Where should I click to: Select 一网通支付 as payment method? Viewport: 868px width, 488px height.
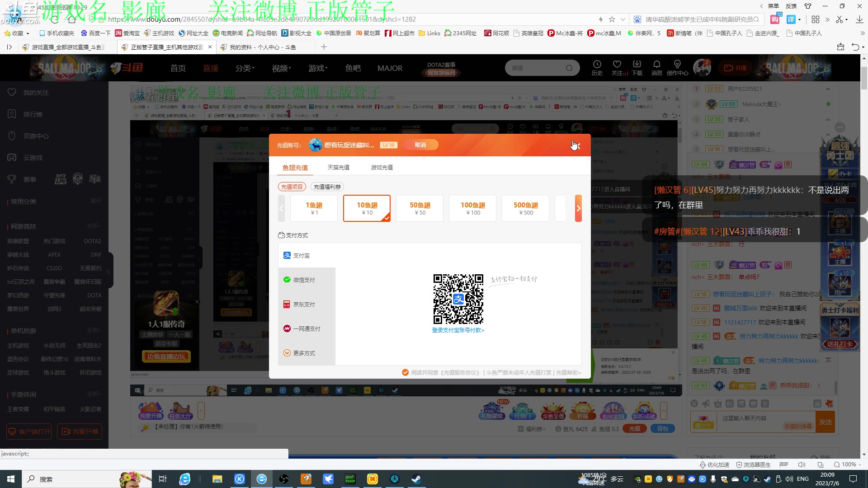307,328
